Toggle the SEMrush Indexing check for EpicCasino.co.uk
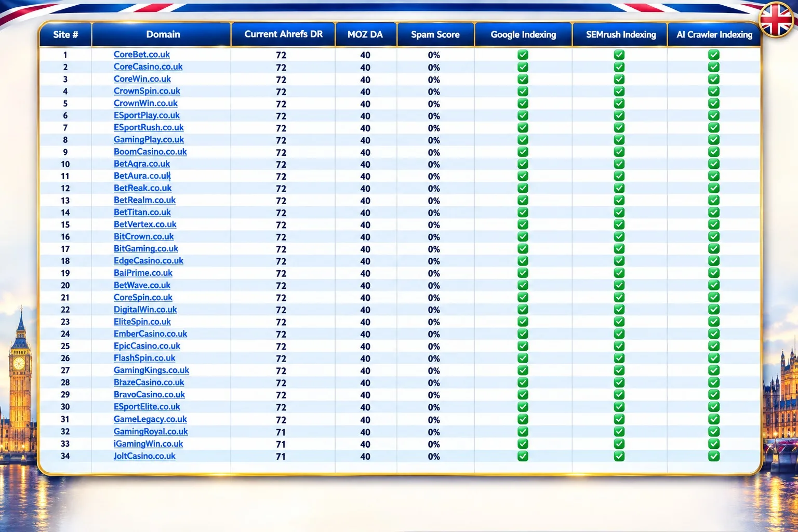This screenshot has height=532, width=798. [x=619, y=346]
